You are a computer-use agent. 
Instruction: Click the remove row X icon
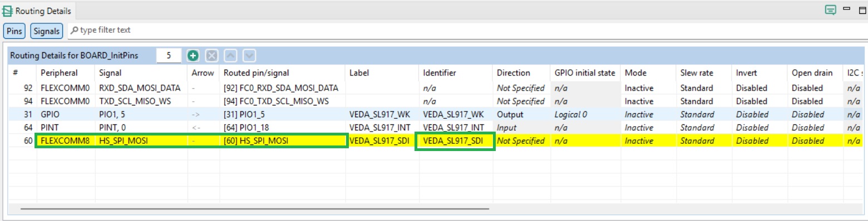pyautogui.click(x=212, y=56)
